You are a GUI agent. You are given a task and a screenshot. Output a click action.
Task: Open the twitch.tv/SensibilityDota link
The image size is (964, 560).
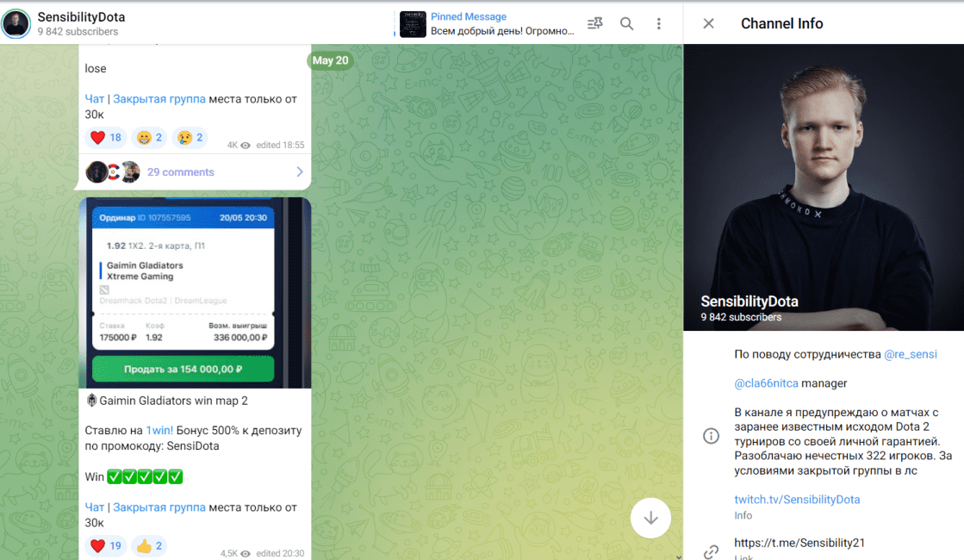point(797,499)
